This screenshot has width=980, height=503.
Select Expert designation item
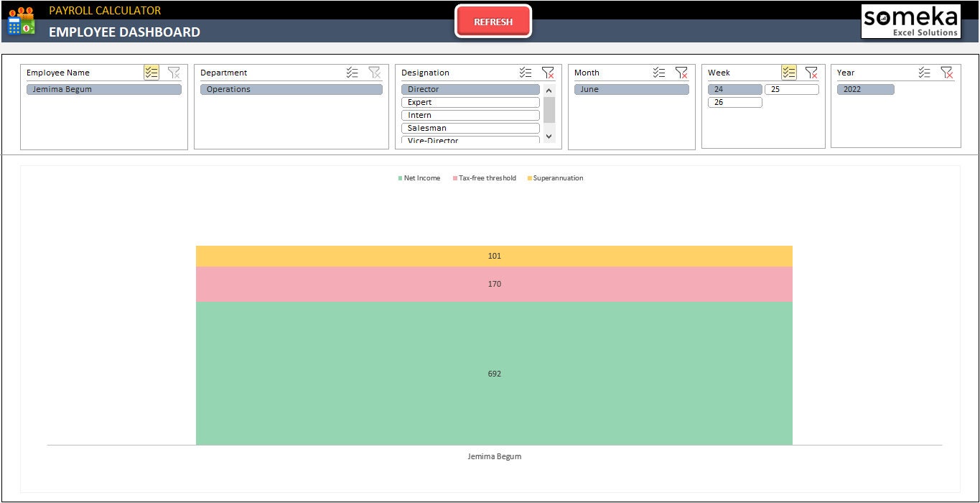(470, 102)
